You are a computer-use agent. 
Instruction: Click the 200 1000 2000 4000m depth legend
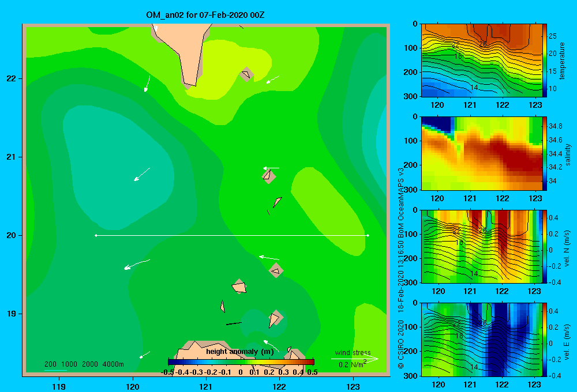pyautogui.click(x=84, y=364)
